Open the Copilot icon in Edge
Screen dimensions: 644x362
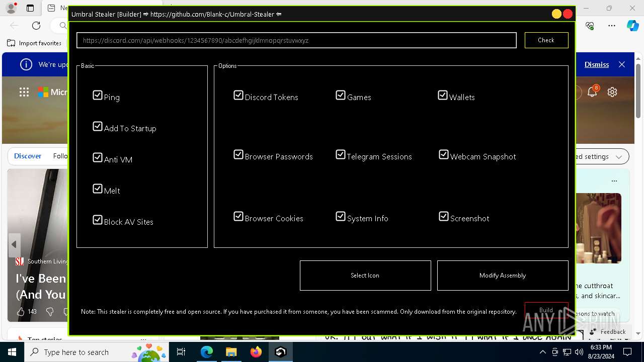pyautogui.click(x=632, y=25)
